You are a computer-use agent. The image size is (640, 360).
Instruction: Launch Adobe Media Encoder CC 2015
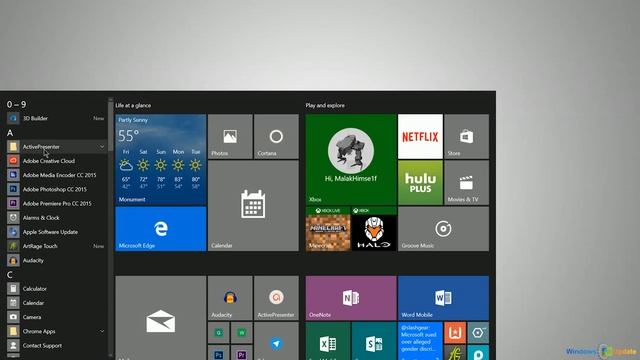point(56,175)
